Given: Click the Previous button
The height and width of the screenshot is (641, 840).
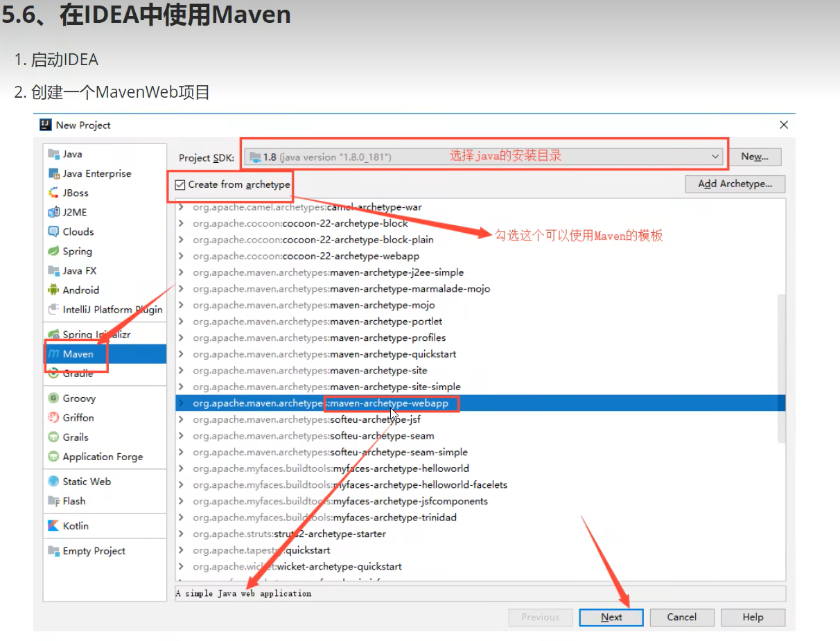Looking at the screenshot, I should [541, 617].
